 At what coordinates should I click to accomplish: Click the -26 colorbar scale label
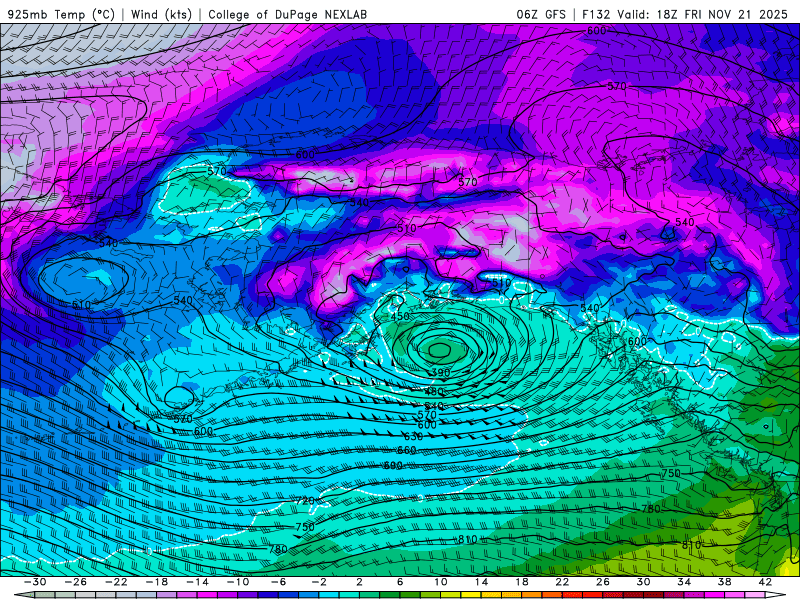click(76, 582)
